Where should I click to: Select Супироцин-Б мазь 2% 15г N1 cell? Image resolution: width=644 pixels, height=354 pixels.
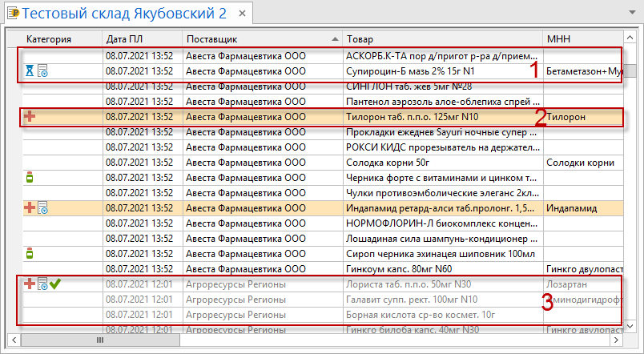pos(443,71)
